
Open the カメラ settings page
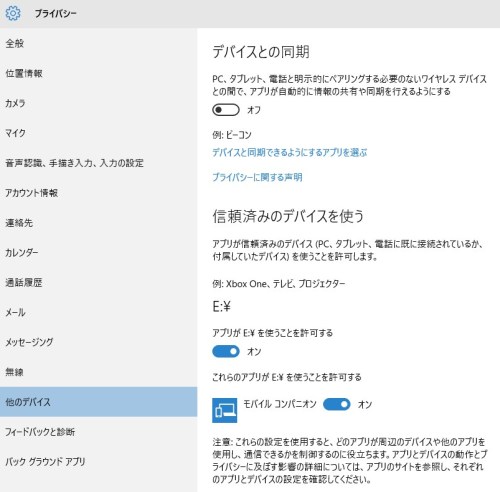tap(98, 103)
